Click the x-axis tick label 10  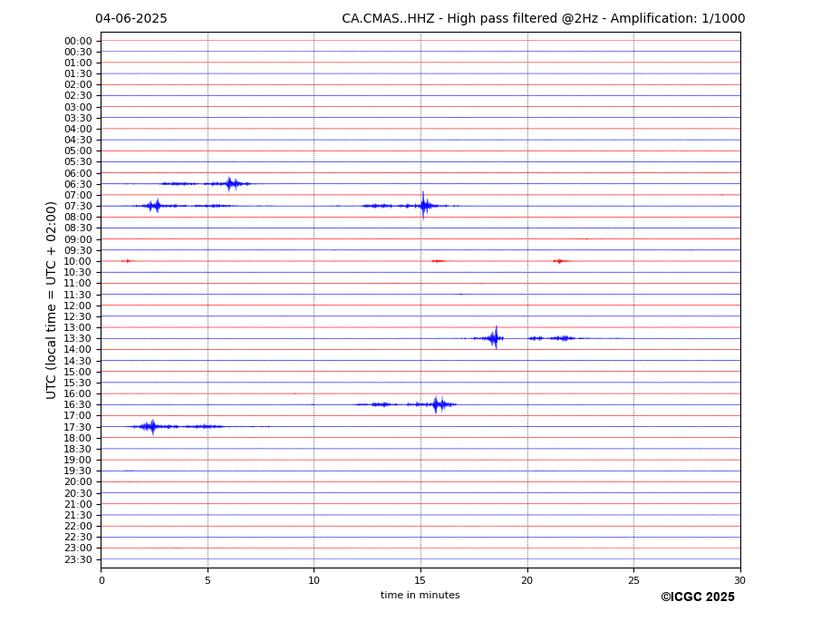(x=314, y=580)
